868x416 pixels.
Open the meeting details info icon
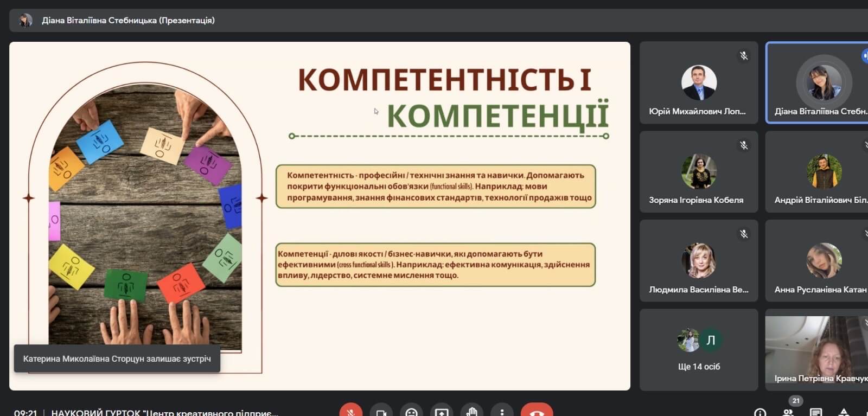(760, 413)
